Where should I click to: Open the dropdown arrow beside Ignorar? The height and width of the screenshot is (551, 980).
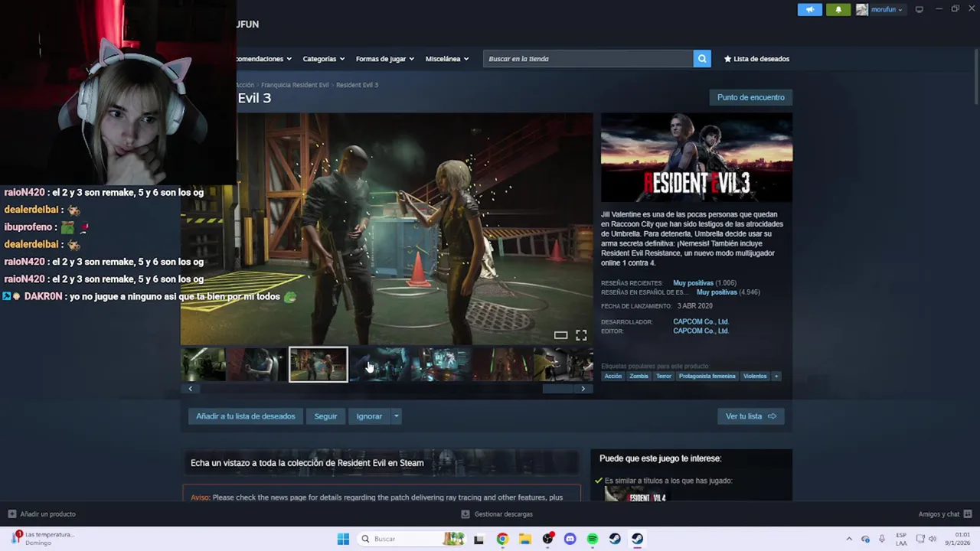click(396, 416)
